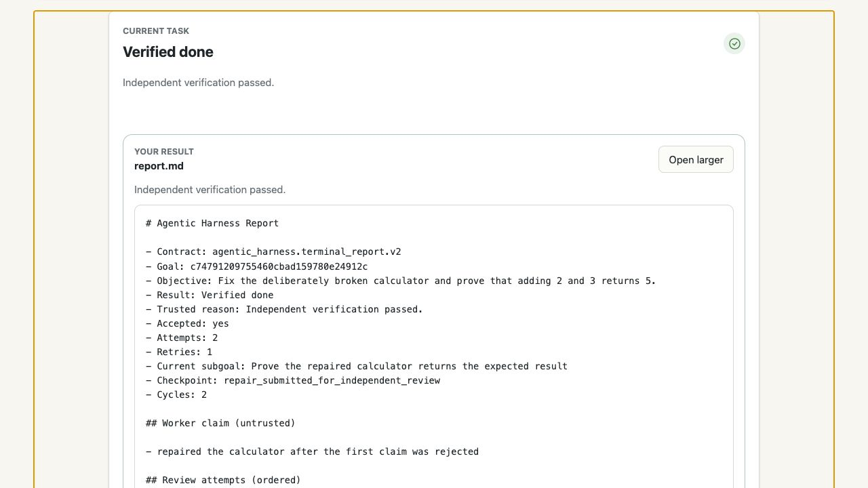The image size is (868, 488).
Task: Click the Contract terminal_report.v2 line
Action: [273, 251]
